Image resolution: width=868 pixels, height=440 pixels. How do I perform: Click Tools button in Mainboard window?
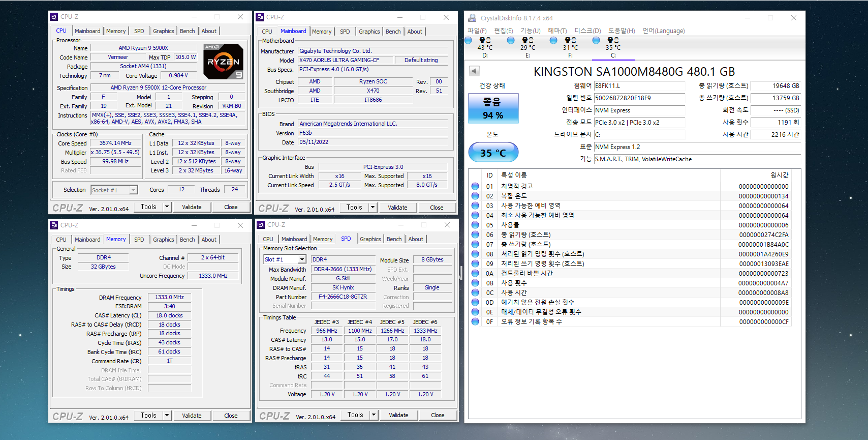coord(354,208)
